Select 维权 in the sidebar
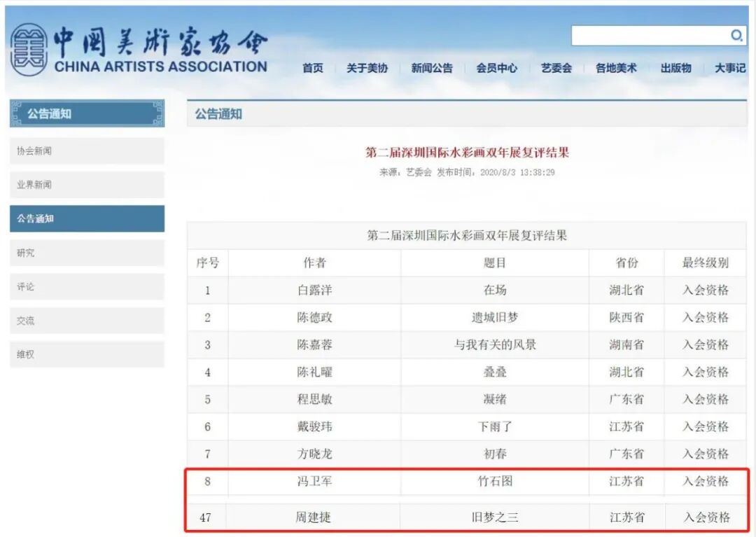The height and width of the screenshot is (537, 756). (x=87, y=354)
